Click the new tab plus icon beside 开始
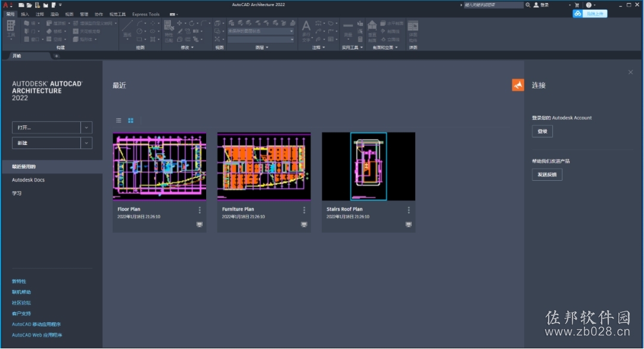The image size is (644, 349). [56, 56]
